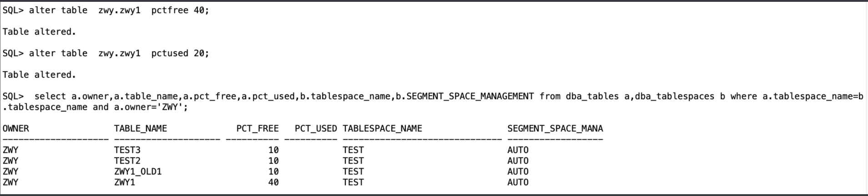This screenshot has height=196, width=868.
Task: Click the a.owner='ZWY' condition text
Action: 151,107
